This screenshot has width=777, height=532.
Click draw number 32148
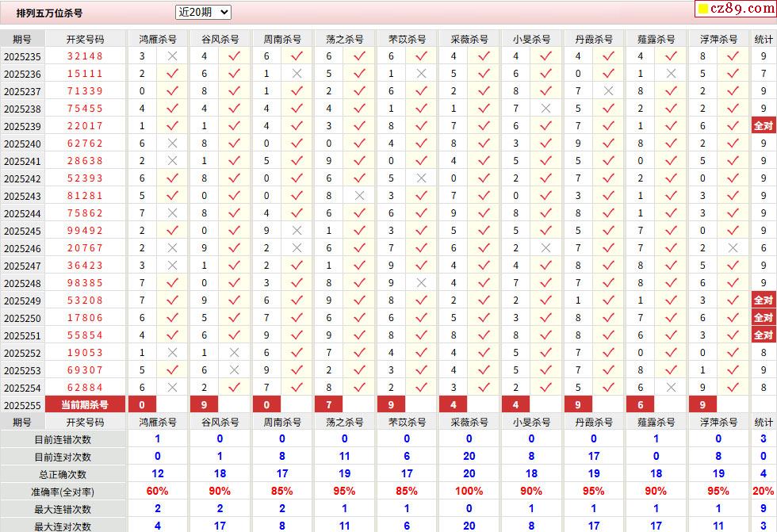pyautogui.click(x=86, y=56)
